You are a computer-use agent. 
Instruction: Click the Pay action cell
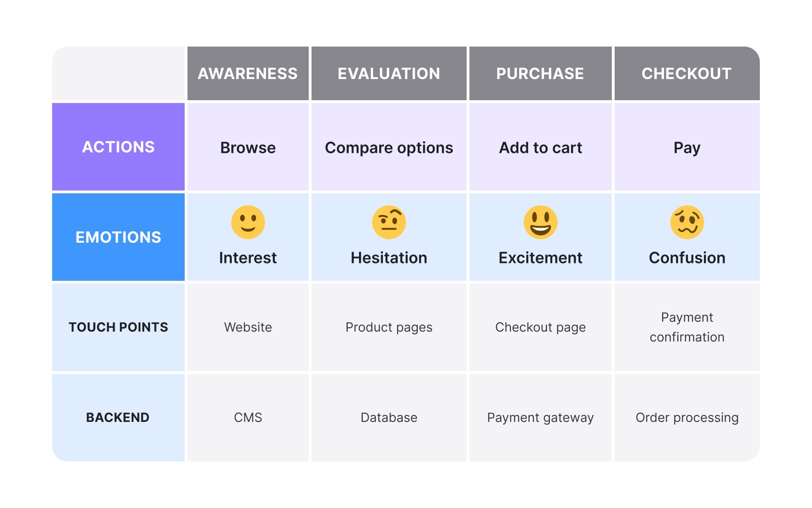click(x=687, y=148)
